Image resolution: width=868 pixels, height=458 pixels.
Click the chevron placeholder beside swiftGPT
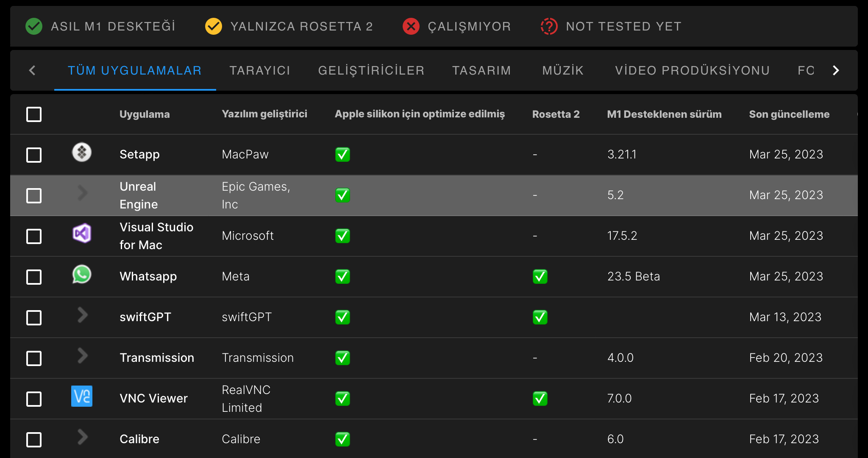tap(83, 315)
